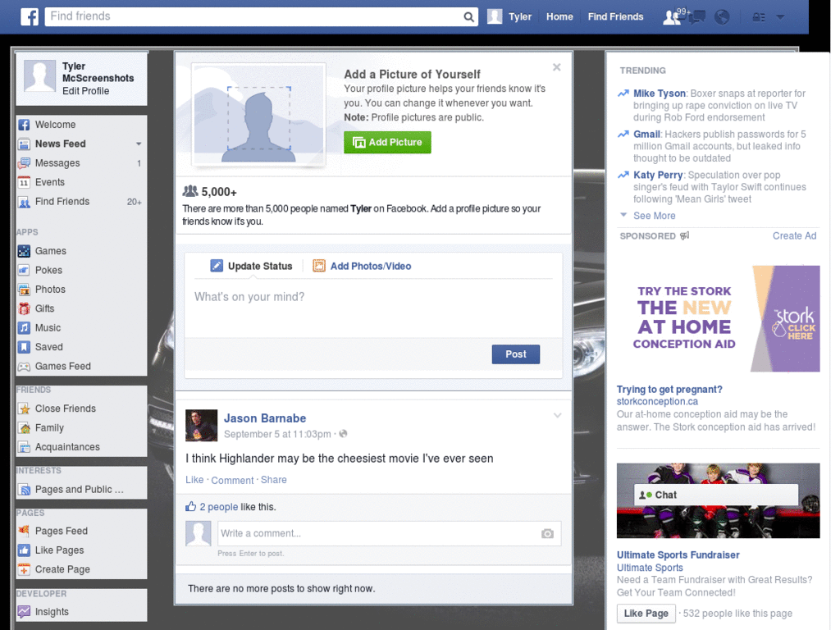Viewport: 840px width, 630px height.
Task: Click the Family list icon
Action: pyautogui.click(x=24, y=428)
